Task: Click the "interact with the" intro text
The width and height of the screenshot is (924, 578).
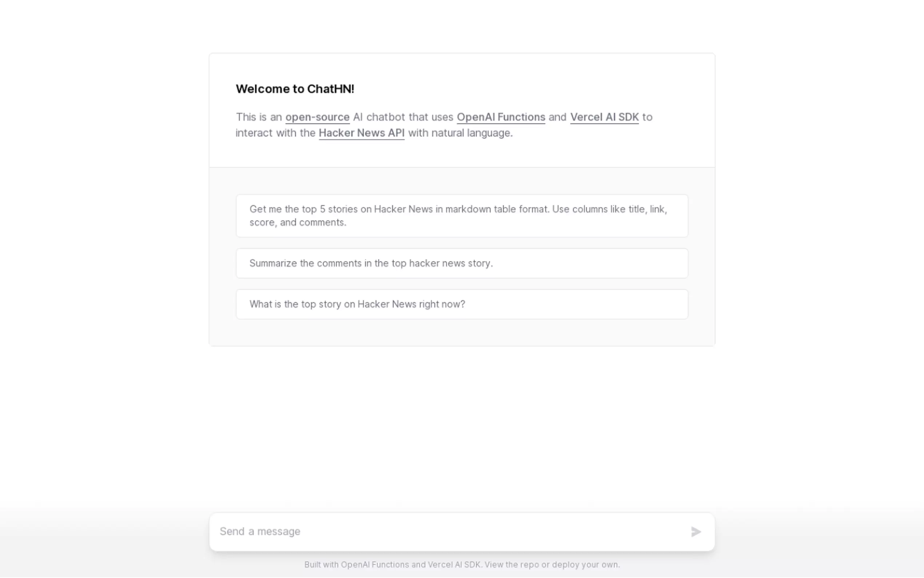Action: point(275,133)
